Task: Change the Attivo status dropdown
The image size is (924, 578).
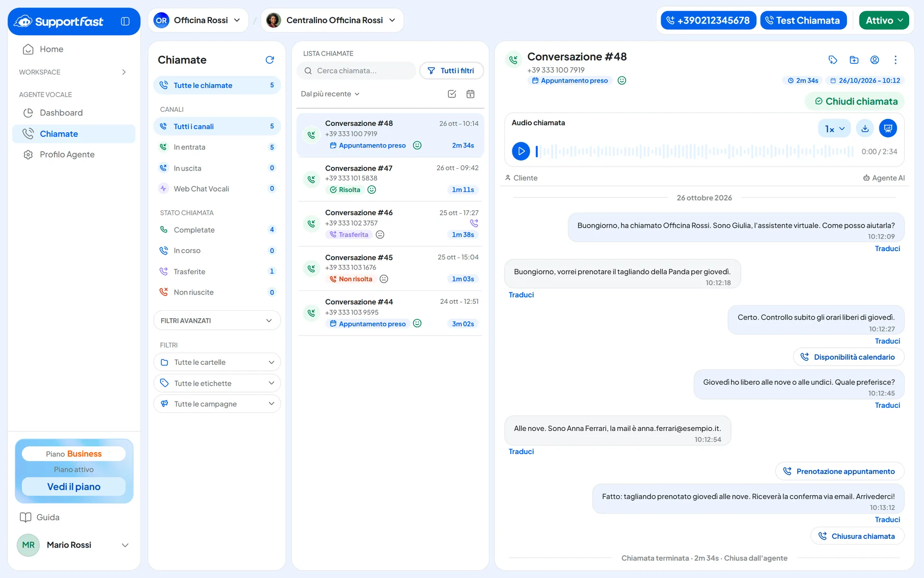Action: 884,20
